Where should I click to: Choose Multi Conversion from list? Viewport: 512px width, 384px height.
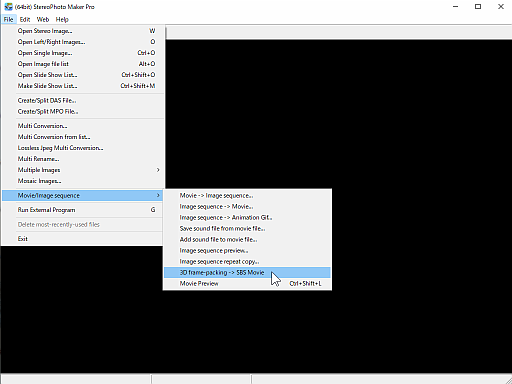click(x=82, y=137)
